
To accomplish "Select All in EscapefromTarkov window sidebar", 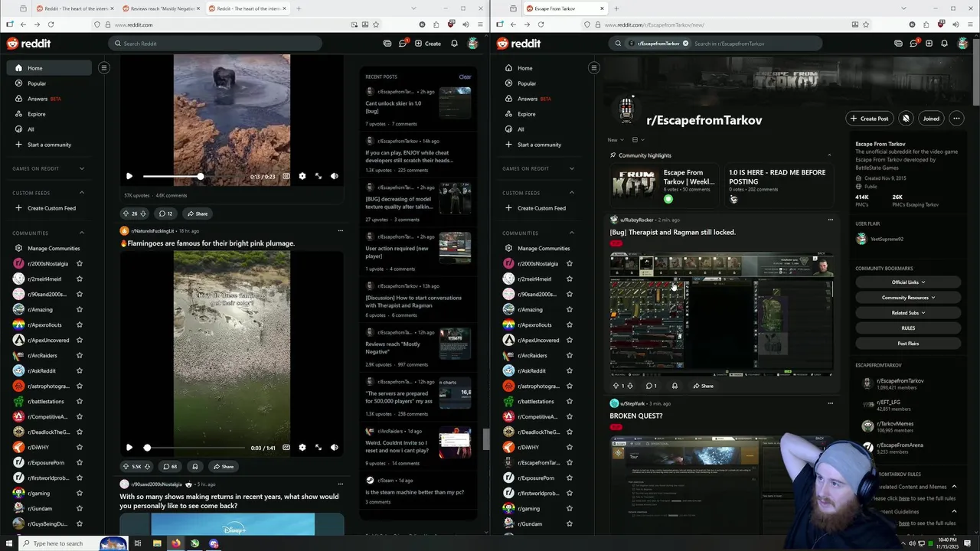I will (540, 129).
